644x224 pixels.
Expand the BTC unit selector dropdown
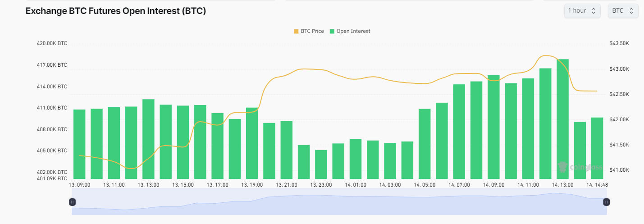(623, 11)
